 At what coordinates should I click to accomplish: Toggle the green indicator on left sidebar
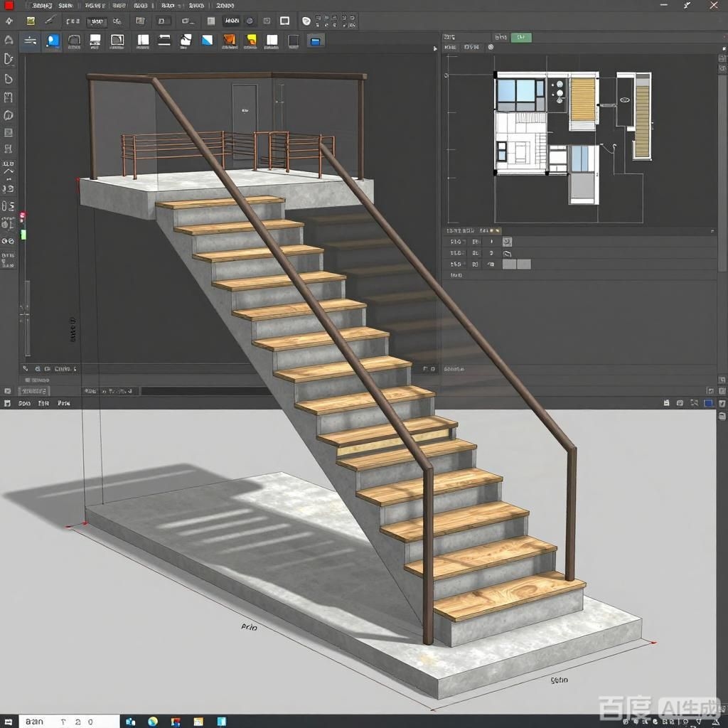tap(23, 233)
